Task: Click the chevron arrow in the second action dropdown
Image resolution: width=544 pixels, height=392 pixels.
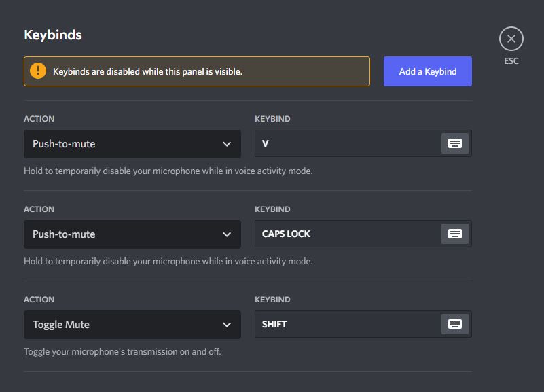Action: click(227, 234)
